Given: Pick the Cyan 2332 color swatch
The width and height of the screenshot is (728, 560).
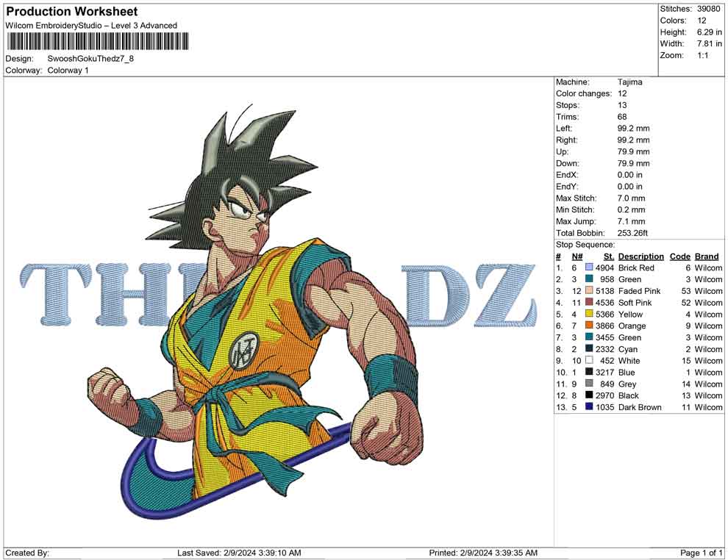Looking at the screenshot, I should pos(589,348).
